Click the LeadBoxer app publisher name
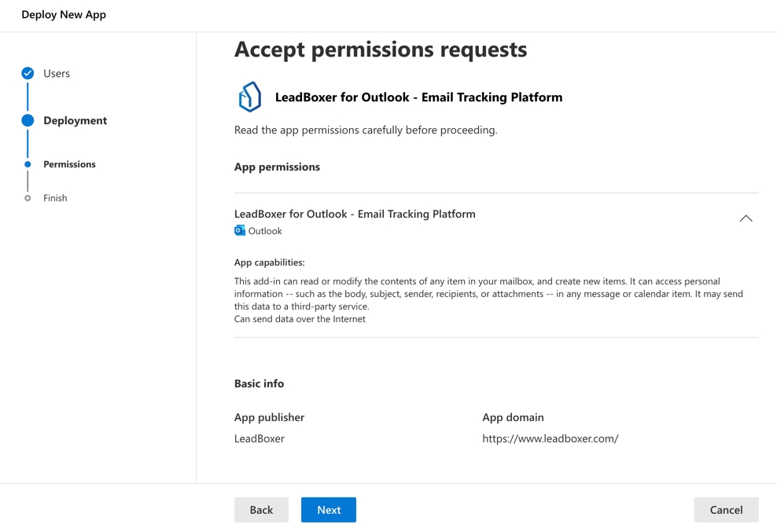 click(x=260, y=438)
